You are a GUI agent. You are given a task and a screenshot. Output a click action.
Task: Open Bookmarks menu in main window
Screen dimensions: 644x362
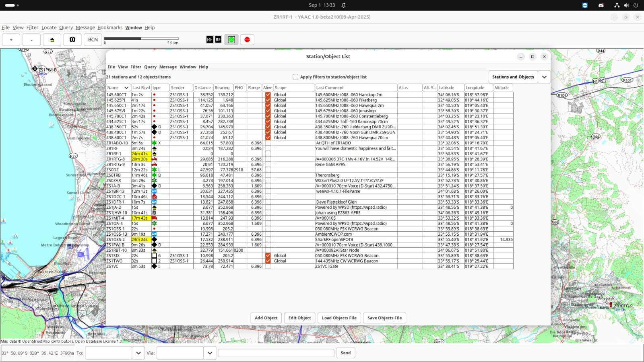click(110, 27)
